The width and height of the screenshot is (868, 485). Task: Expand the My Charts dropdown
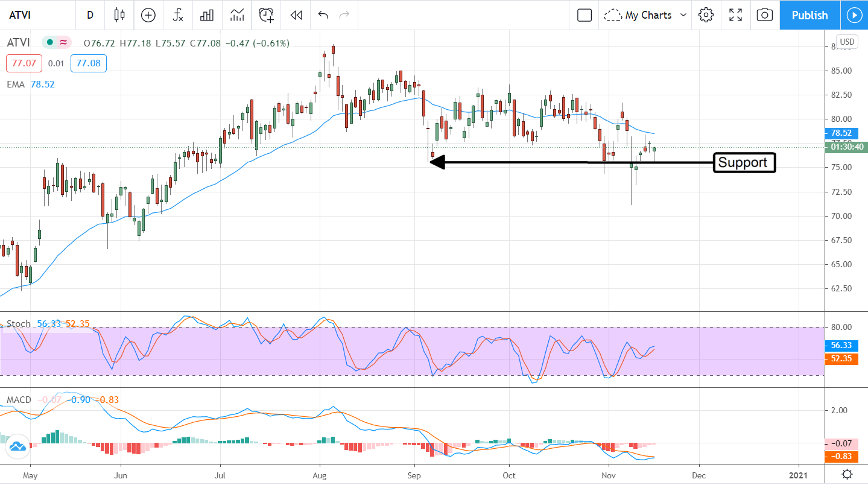coord(646,15)
